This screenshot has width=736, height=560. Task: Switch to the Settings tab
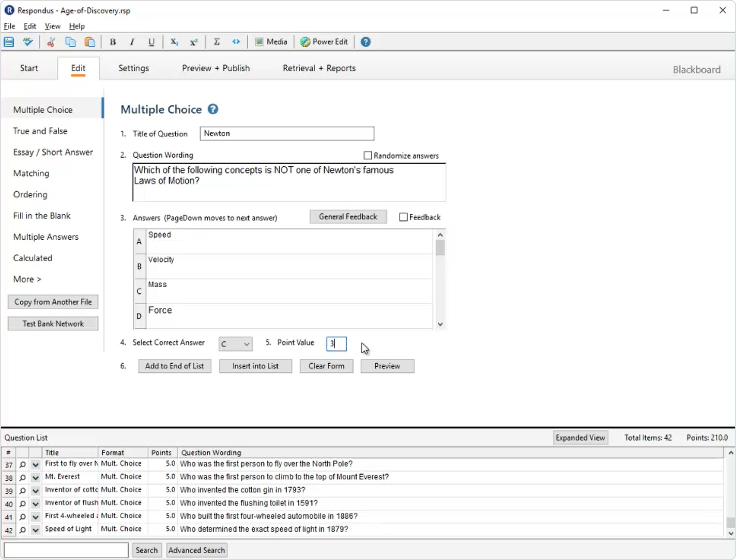[133, 68]
